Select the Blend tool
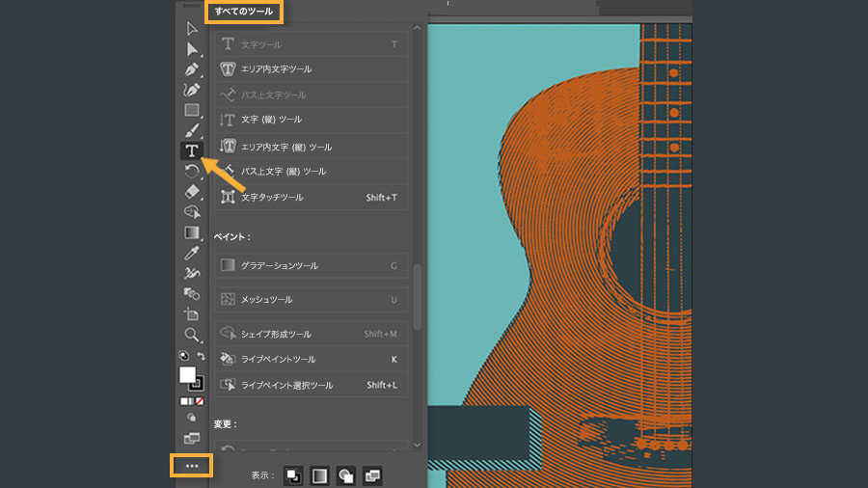868x488 pixels. pos(192,294)
